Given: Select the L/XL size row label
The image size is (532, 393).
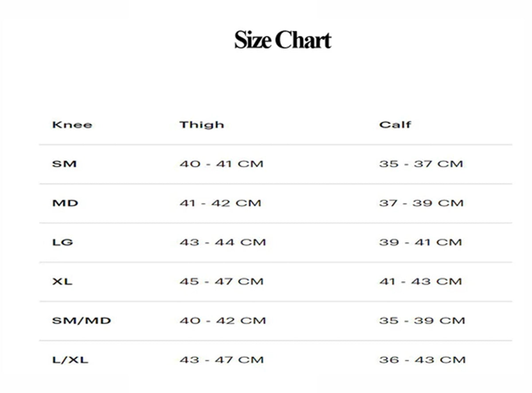Looking at the screenshot, I should (x=70, y=360).
